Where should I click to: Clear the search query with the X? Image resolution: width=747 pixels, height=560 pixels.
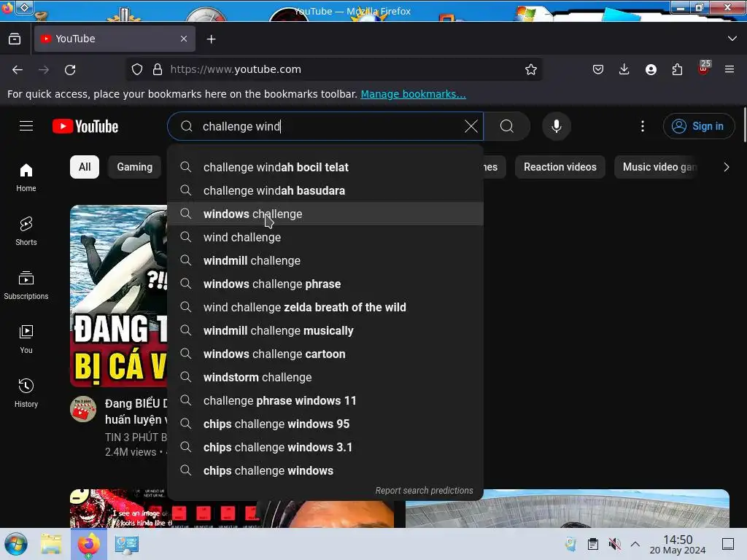[471, 126]
